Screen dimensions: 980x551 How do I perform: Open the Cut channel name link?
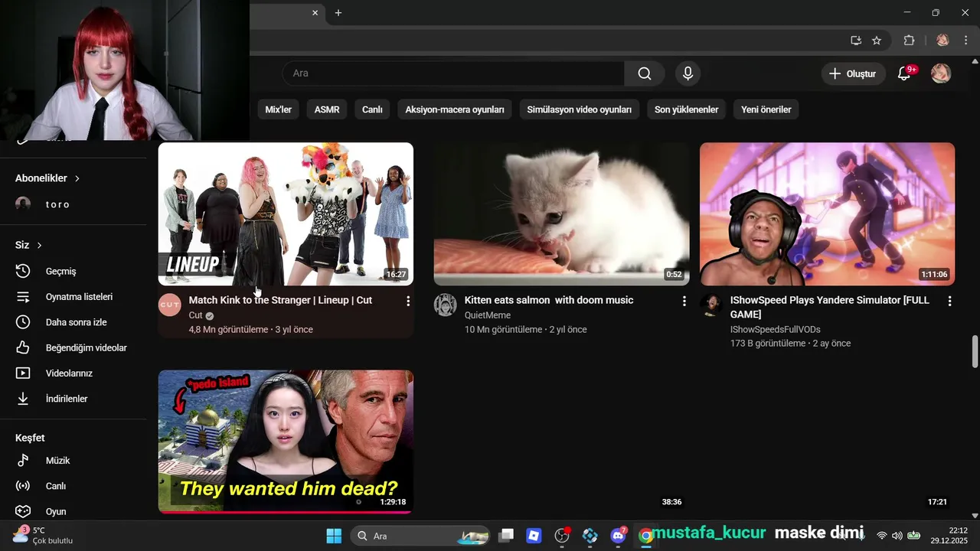(x=195, y=315)
